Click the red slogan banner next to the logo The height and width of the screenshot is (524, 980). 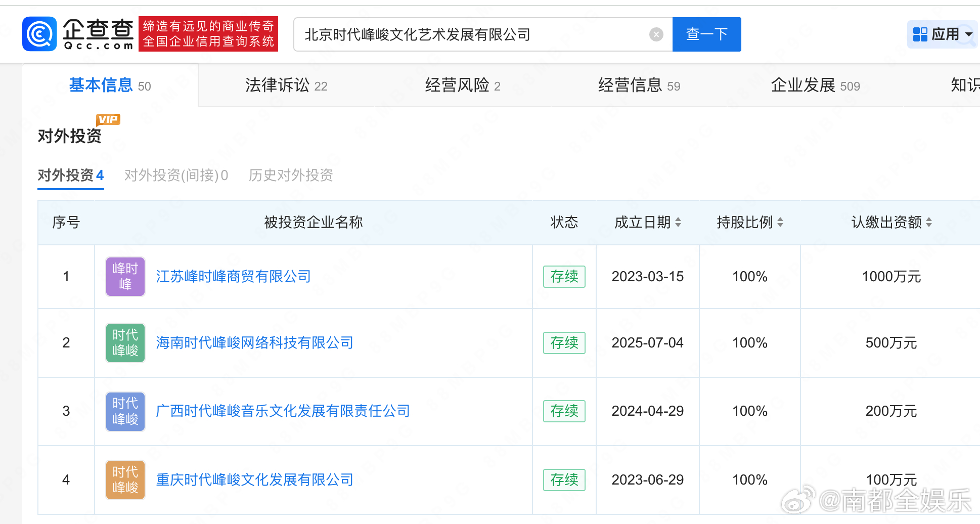click(208, 34)
